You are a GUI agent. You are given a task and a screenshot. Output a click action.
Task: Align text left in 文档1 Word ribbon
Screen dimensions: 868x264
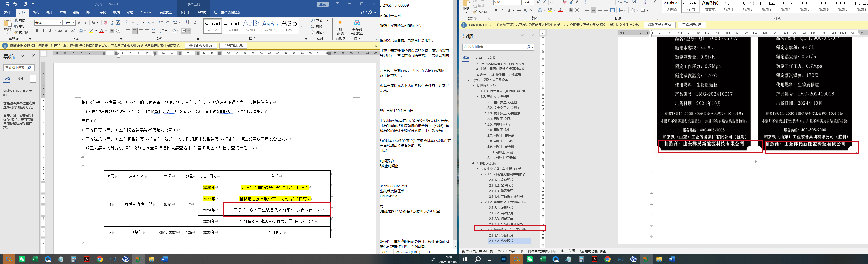pyautogui.click(x=128, y=31)
